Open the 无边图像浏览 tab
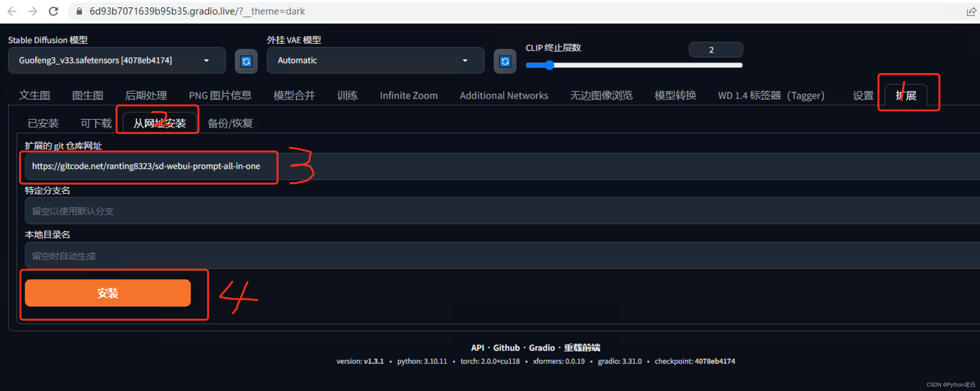 click(601, 96)
